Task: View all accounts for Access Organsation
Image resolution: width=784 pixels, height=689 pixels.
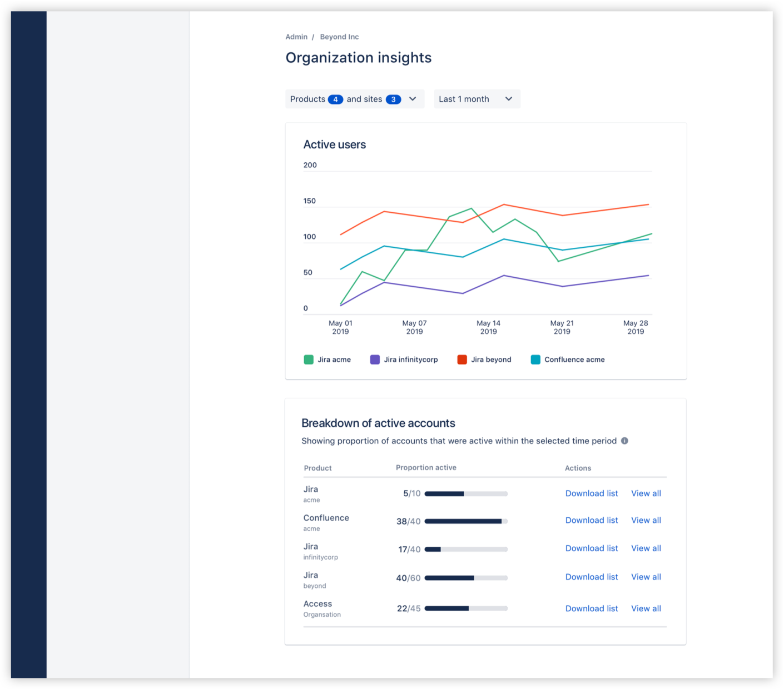Action: (646, 608)
